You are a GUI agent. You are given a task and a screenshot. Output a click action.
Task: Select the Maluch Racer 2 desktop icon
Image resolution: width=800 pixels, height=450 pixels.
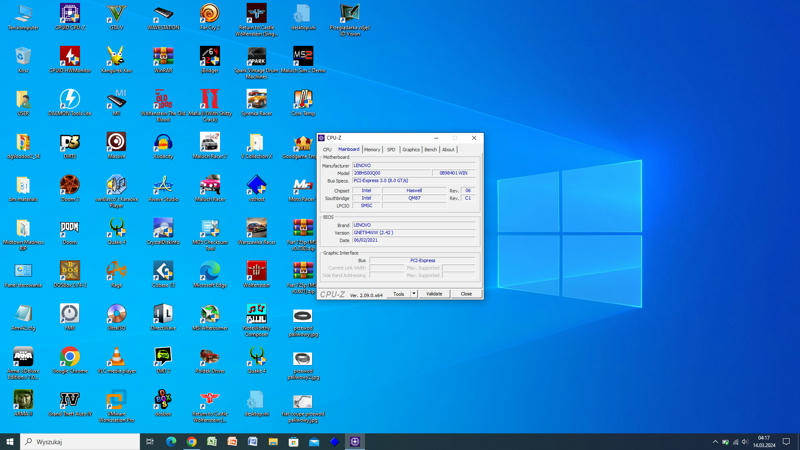pos(210,145)
